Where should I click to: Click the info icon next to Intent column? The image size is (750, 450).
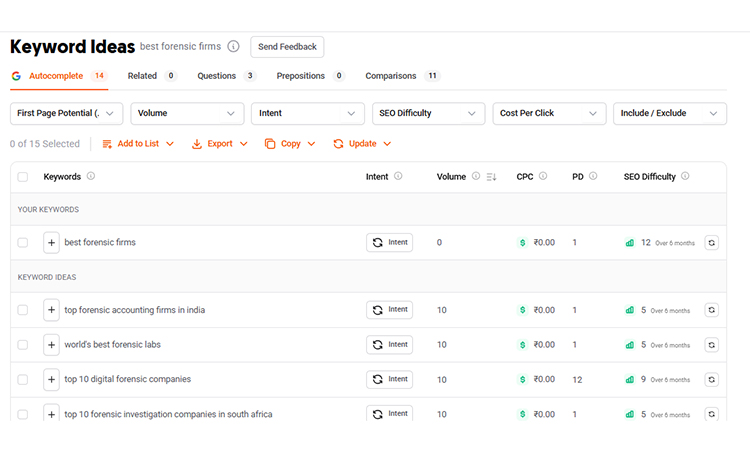click(398, 176)
